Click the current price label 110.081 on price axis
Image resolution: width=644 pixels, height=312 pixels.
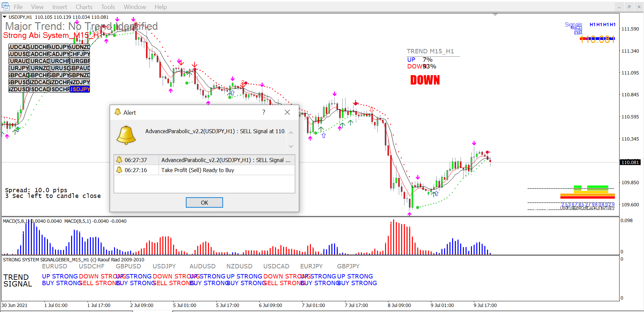(x=630, y=162)
